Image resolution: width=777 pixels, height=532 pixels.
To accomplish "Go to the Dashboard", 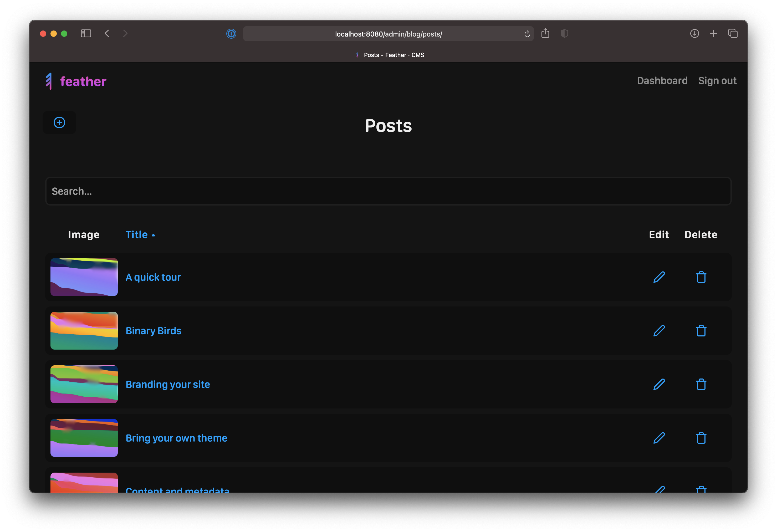I will tap(662, 81).
